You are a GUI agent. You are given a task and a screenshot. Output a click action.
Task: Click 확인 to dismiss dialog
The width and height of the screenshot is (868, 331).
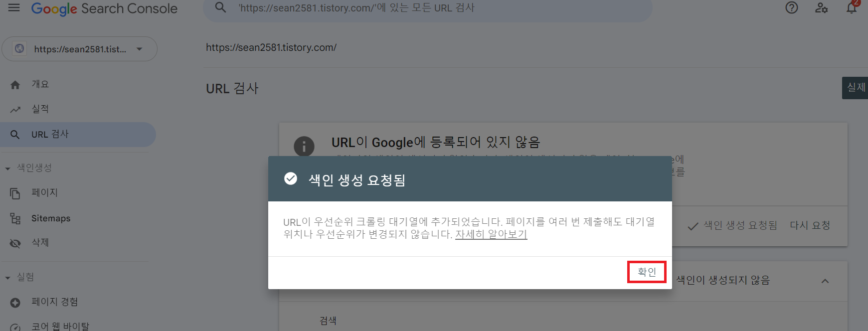click(x=647, y=272)
